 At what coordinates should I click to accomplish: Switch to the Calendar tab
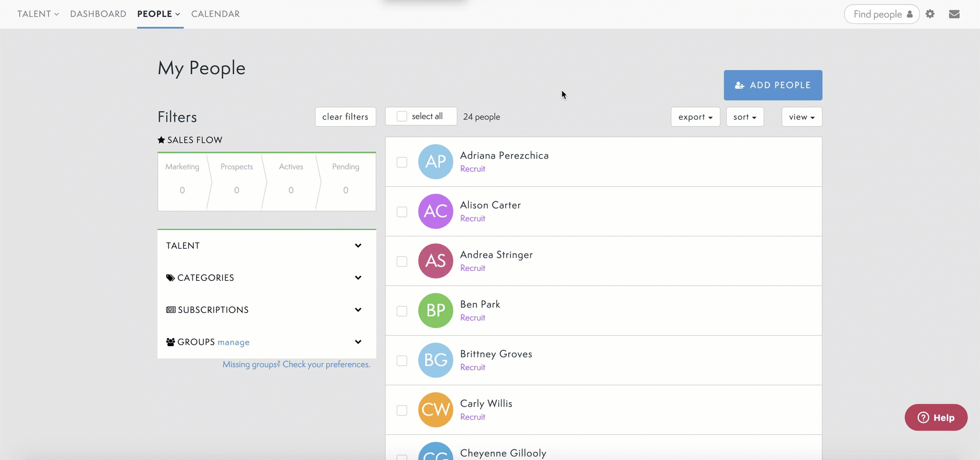[215, 14]
